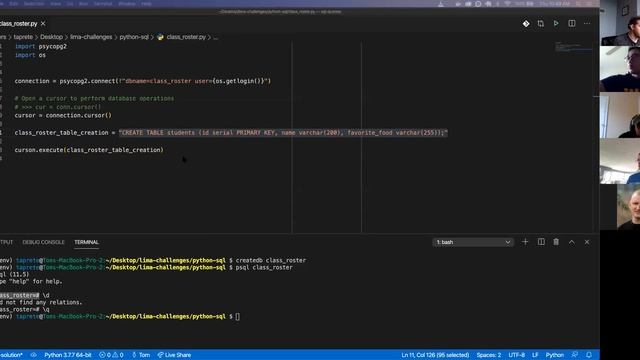Viewport: 640px width, 360px height.
Task: Click the open changes compare icon
Action: 541,24
